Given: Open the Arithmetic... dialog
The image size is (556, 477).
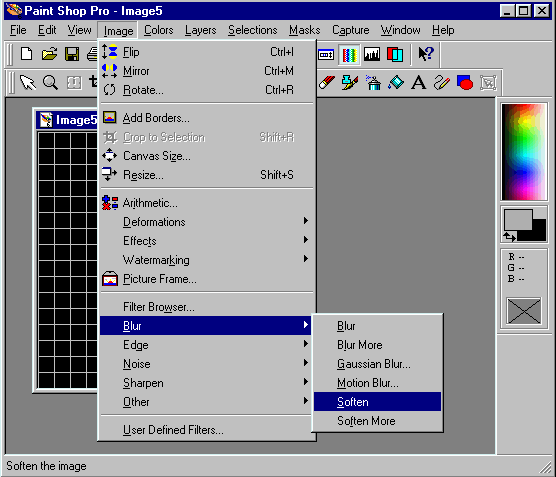Looking at the screenshot, I should coord(207,203).
